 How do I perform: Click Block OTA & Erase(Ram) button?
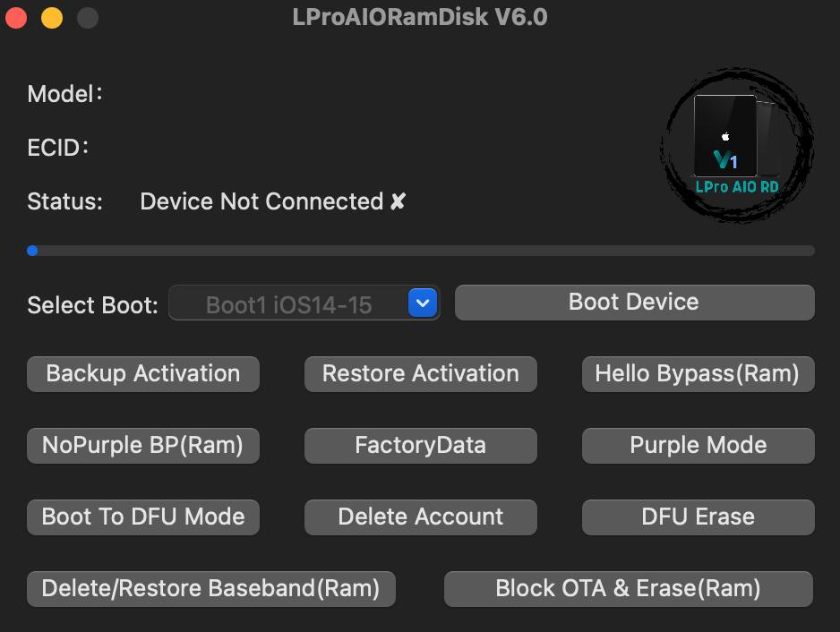pyautogui.click(x=629, y=589)
